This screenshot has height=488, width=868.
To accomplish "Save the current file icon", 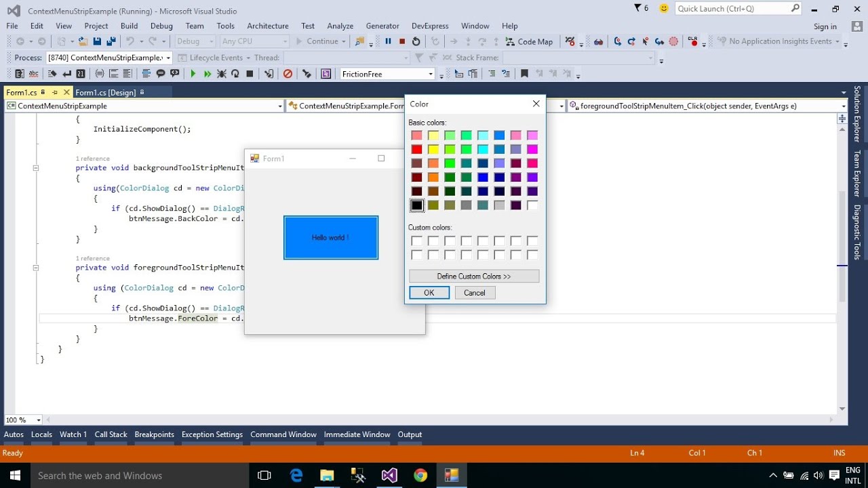I will [97, 41].
